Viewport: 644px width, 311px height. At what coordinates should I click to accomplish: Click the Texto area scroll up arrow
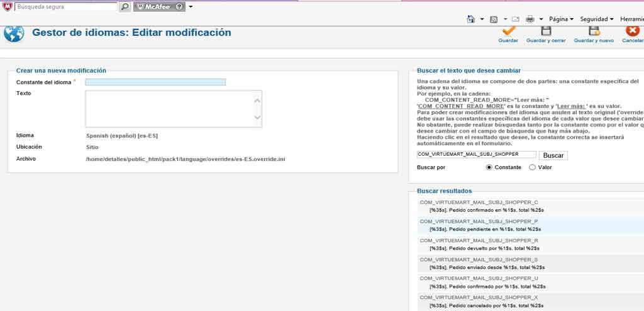click(x=257, y=100)
